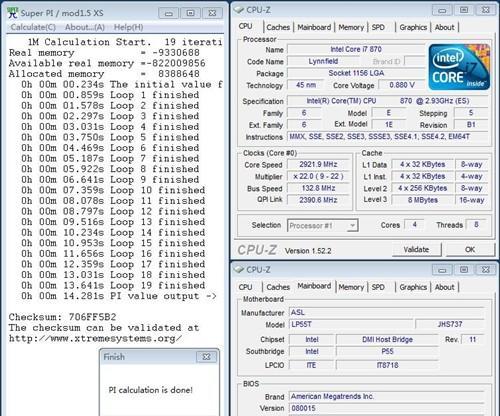Select the CPU tab in bottom CPU-Z window
The height and width of the screenshot is (416, 500).
(x=245, y=287)
